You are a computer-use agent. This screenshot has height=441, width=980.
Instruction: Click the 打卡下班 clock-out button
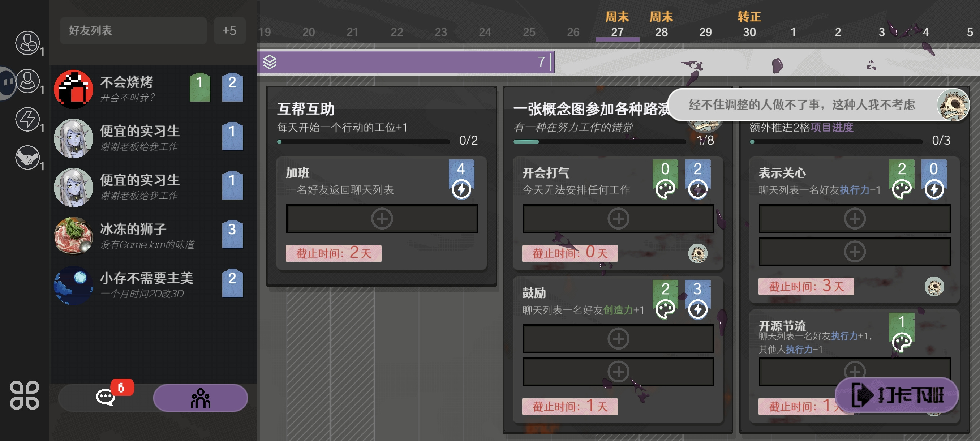[x=897, y=395]
